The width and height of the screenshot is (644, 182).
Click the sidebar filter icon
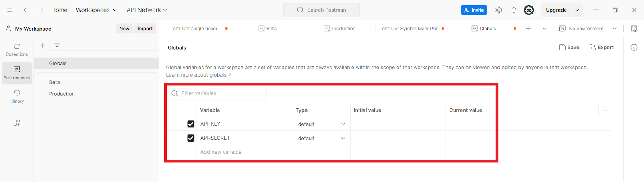coord(57,45)
